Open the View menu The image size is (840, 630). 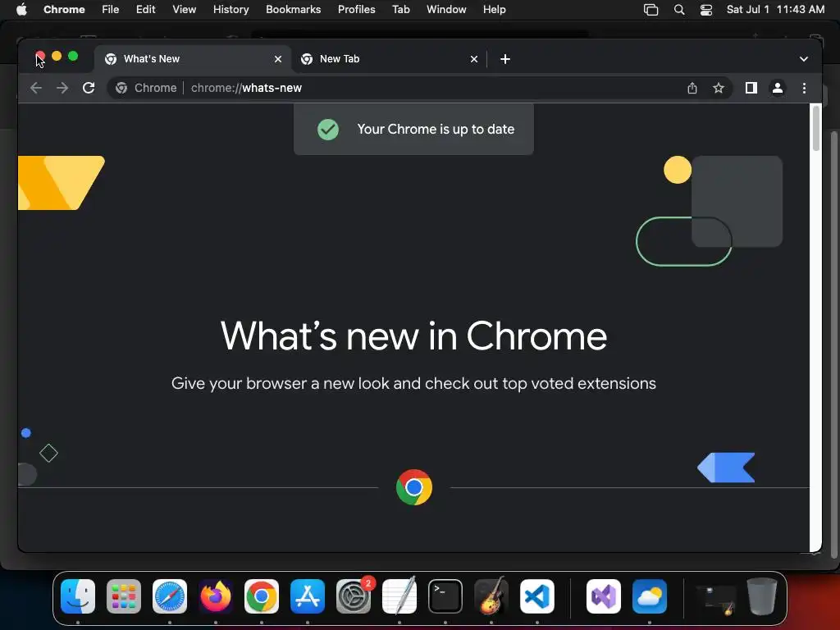(x=185, y=10)
